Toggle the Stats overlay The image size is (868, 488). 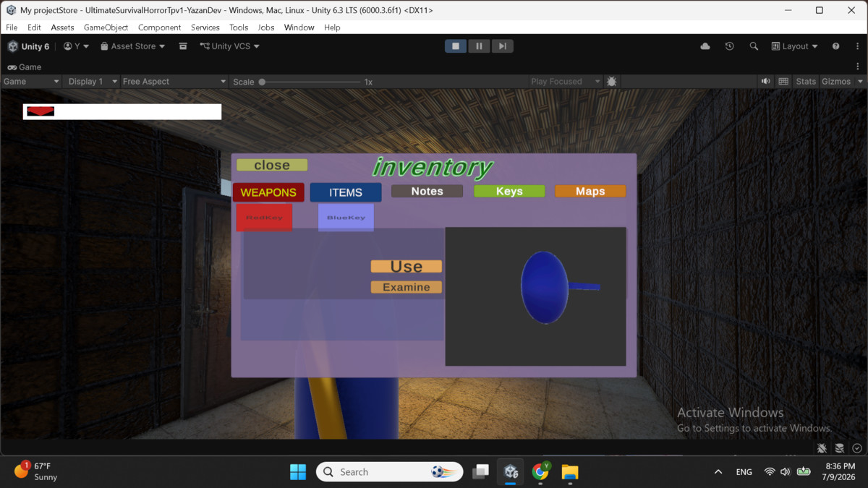click(x=806, y=82)
